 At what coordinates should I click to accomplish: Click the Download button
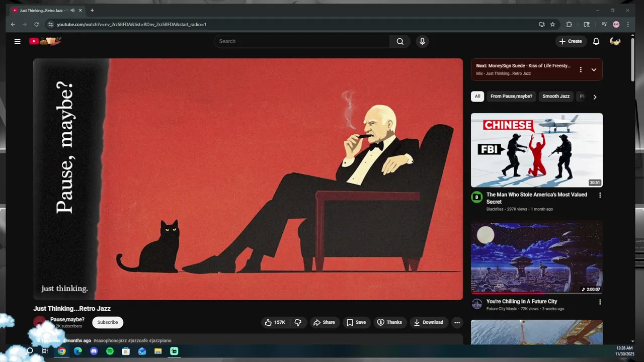click(x=428, y=322)
